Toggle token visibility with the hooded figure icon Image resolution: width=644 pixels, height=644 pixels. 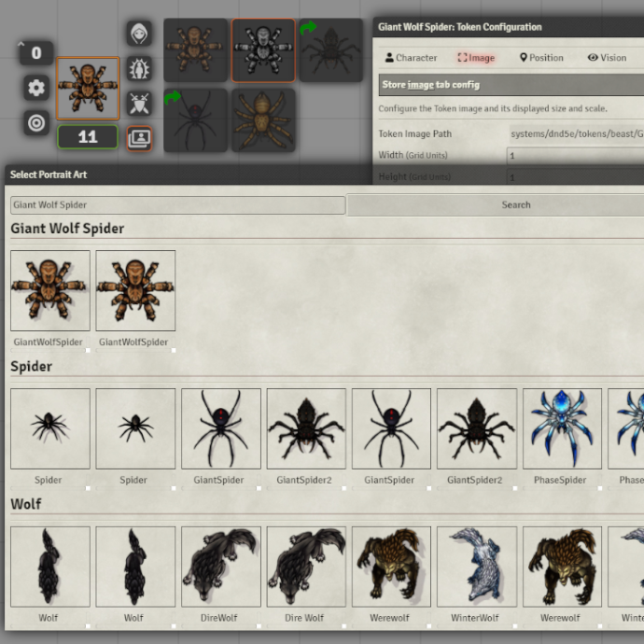point(139,34)
